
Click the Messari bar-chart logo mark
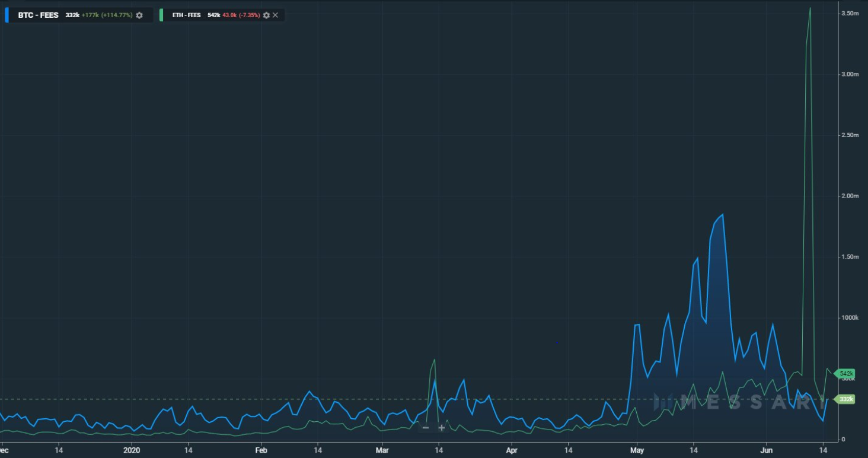661,402
